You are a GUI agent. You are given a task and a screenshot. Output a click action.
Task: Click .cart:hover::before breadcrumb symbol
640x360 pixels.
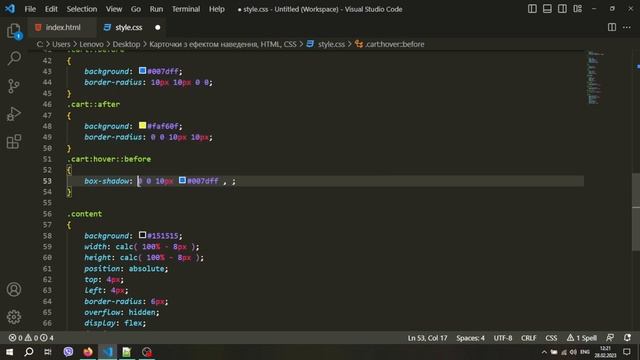(x=394, y=44)
